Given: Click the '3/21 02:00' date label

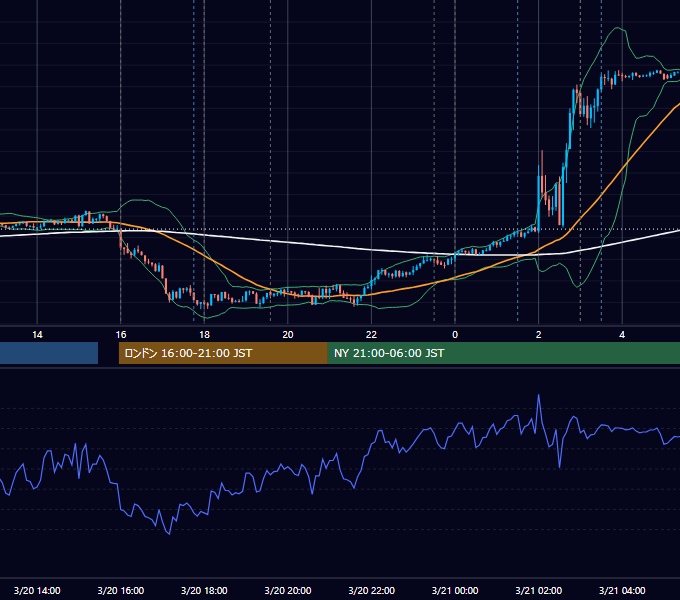Looking at the screenshot, I should click(x=538, y=590).
